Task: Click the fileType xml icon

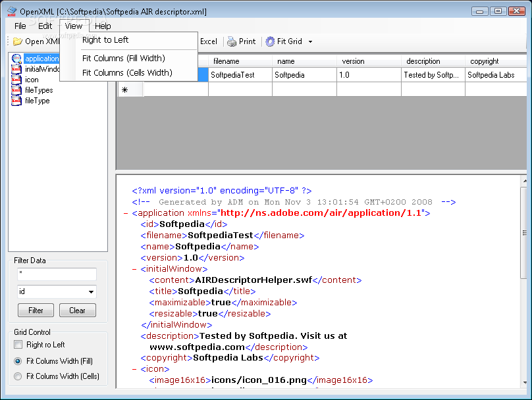Action: 16,101
